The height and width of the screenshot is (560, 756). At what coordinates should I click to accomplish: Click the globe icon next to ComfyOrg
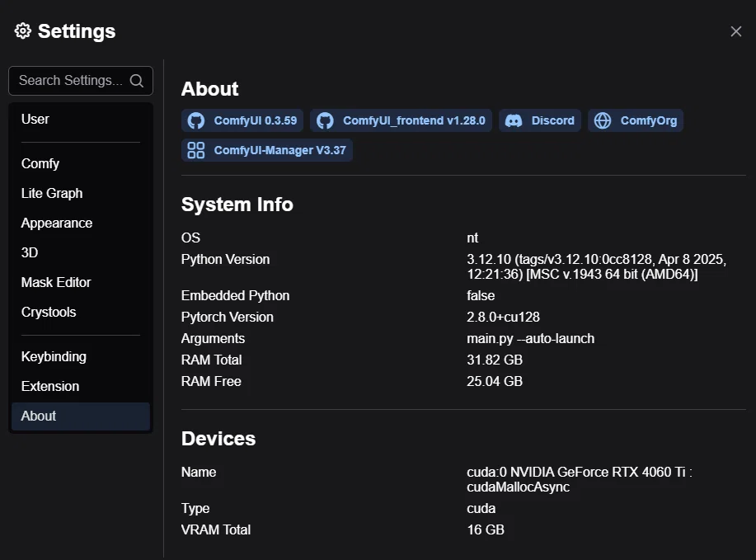coord(603,120)
